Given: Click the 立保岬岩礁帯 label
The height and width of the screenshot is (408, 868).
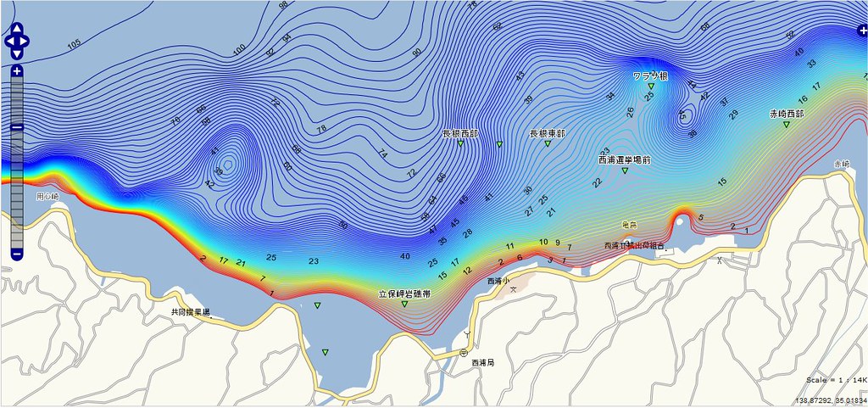Looking at the screenshot, I should coord(404,294).
